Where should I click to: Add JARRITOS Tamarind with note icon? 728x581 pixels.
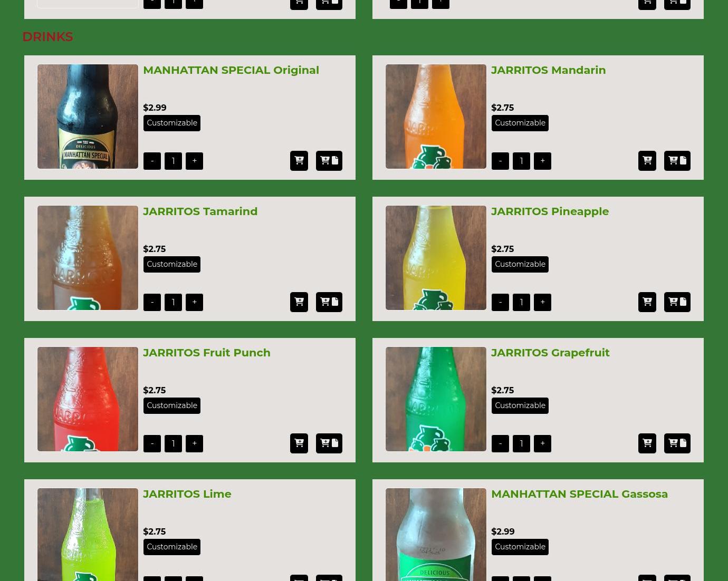tap(329, 302)
